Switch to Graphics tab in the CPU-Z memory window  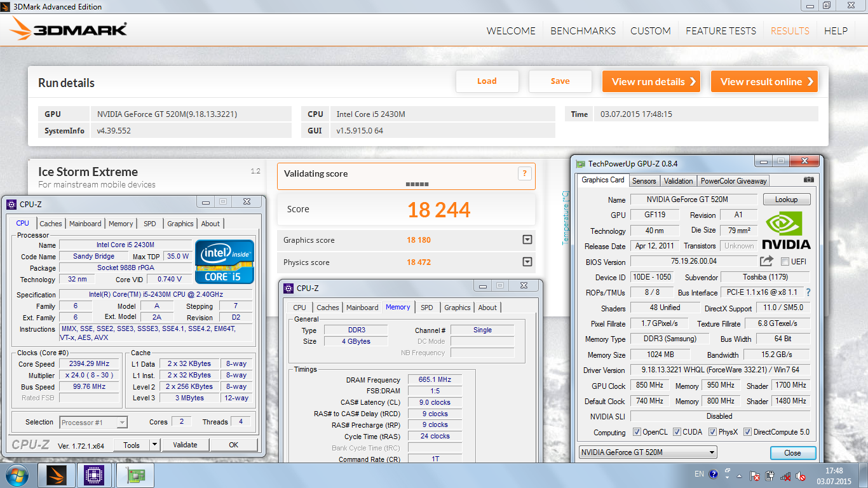coord(457,308)
